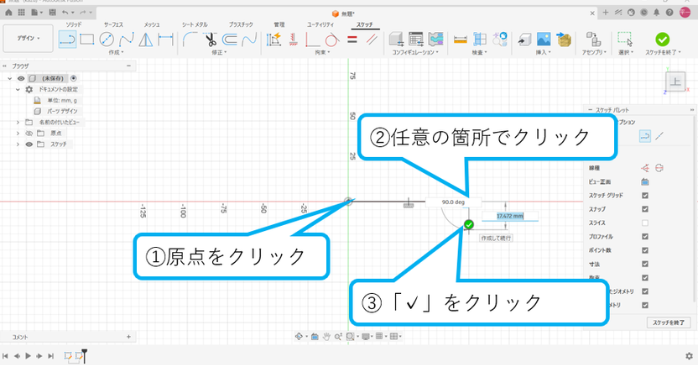Switch to the メッシュ tab
Image resolution: width=698 pixels, height=365 pixels.
pos(152,25)
